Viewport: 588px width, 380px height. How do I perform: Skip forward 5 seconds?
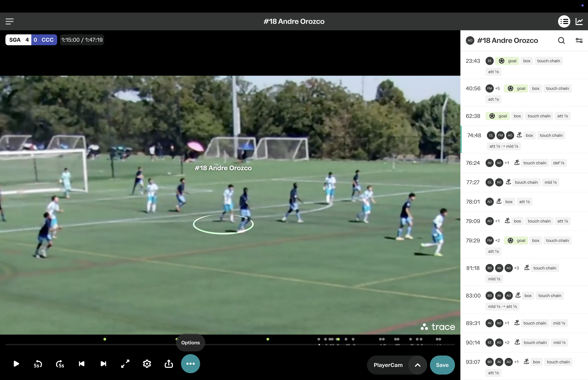(x=60, y=364)
